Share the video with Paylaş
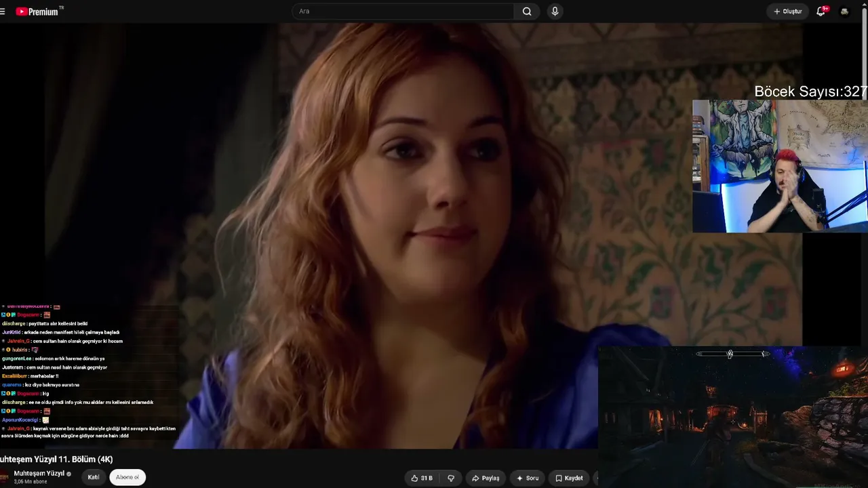The image size is (868, 488). click(x=486, y=478)
